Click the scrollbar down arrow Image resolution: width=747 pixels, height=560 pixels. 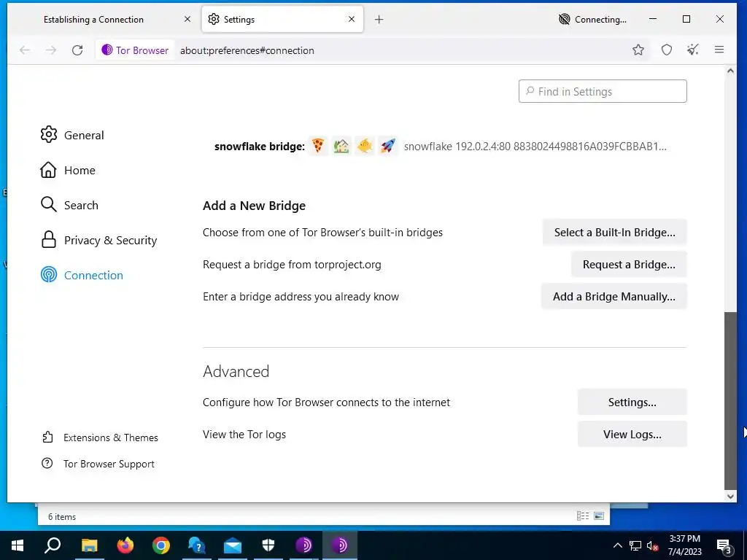click(x=730, y=496)
